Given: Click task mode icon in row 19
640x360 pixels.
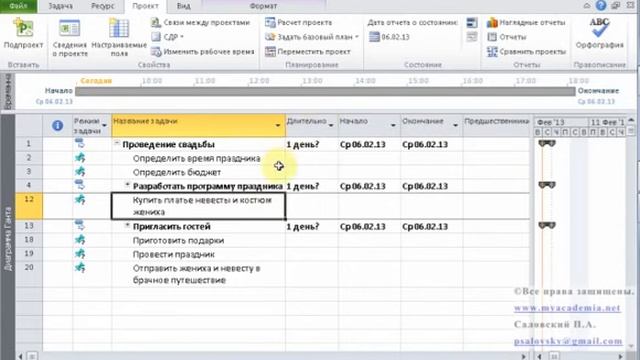Looking at the screenshot, I should [80, 253].
